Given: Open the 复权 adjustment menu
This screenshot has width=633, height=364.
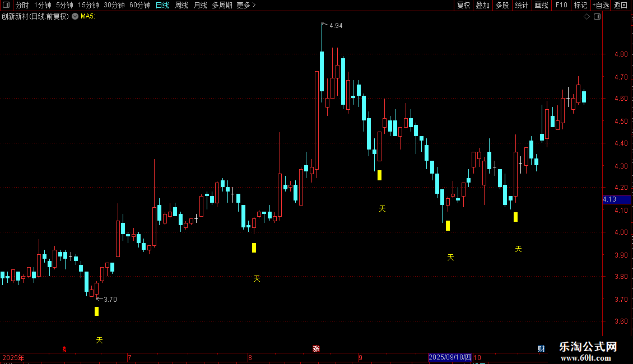Looking at the screenshot, I should pos(463,5).
